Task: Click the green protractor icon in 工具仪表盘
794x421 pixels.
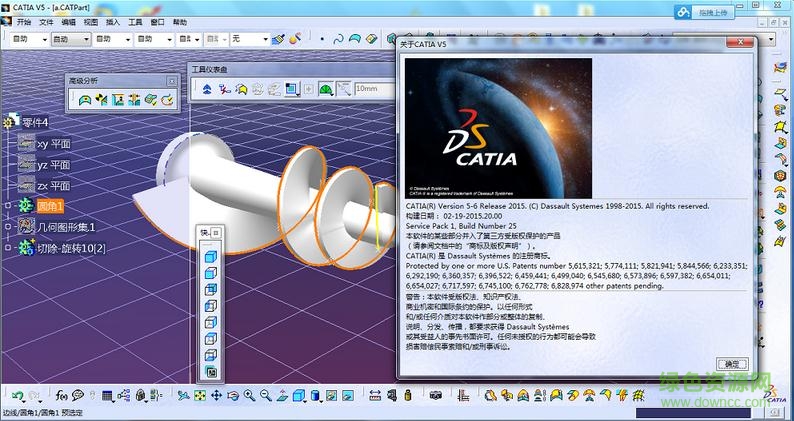Action: click(325, 89)
